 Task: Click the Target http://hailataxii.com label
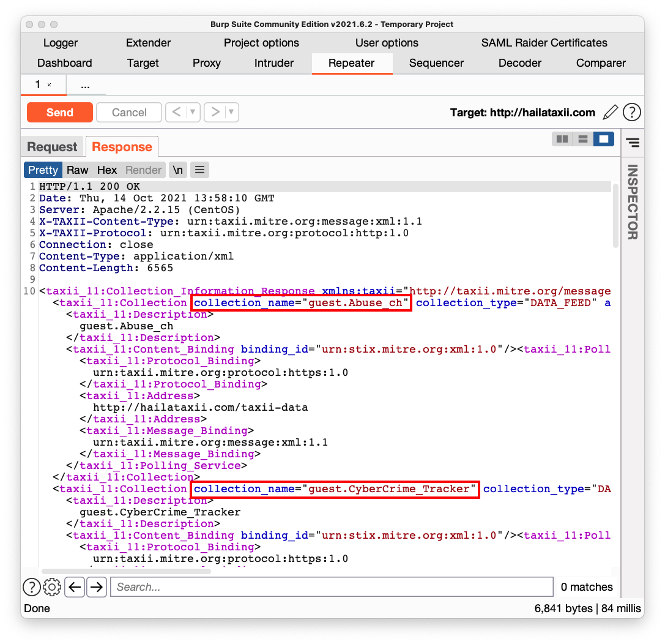click(522, 113)
